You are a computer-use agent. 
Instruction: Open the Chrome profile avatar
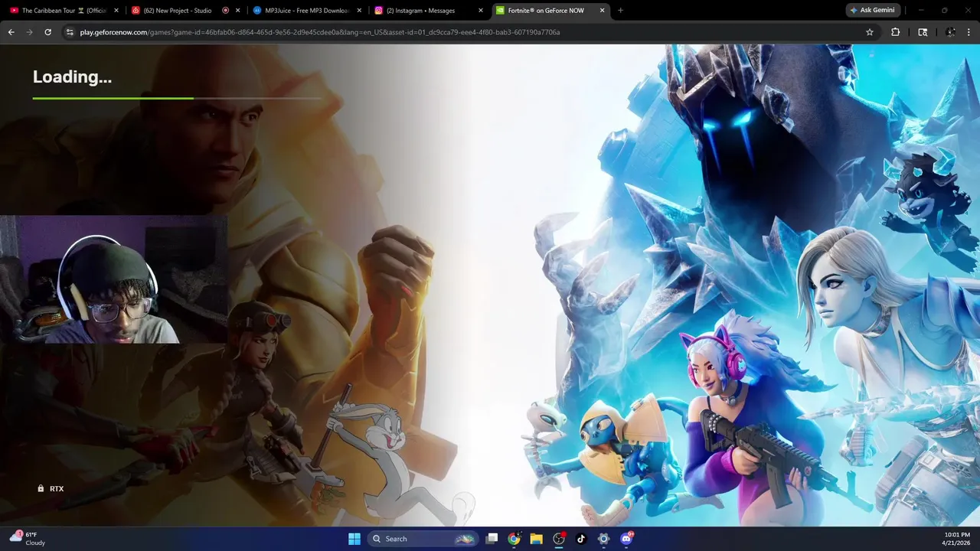[950, 32]
